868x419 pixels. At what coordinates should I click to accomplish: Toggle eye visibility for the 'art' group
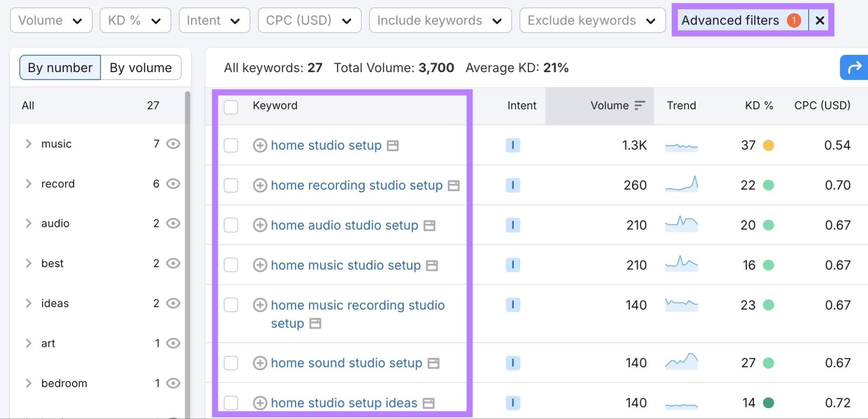(x=173, y=343)
